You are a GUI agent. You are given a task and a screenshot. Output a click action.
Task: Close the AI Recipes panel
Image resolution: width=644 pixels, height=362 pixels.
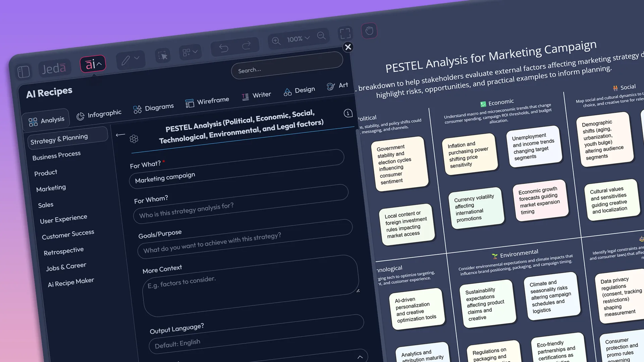click(x=348, y=47)
